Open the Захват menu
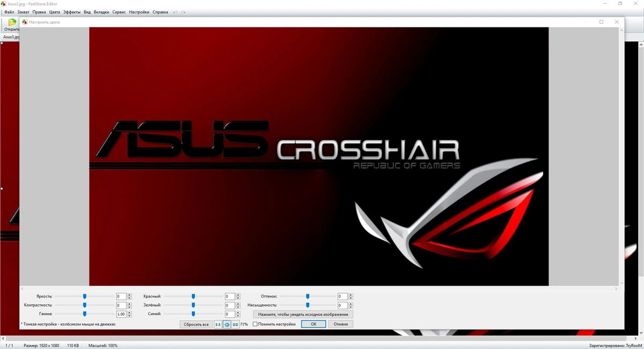Screen dimensions: 644x349 click(23, 12)
